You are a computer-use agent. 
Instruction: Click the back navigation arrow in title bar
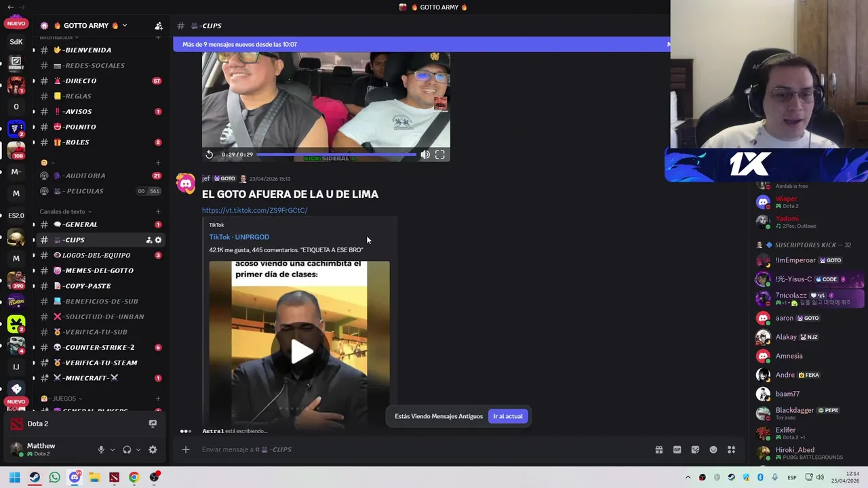pos(10,7)
